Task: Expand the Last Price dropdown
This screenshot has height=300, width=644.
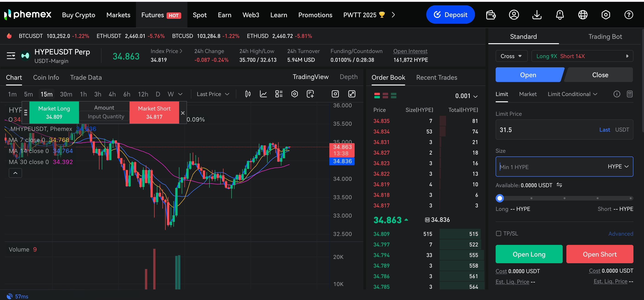Action: [213, 94]
